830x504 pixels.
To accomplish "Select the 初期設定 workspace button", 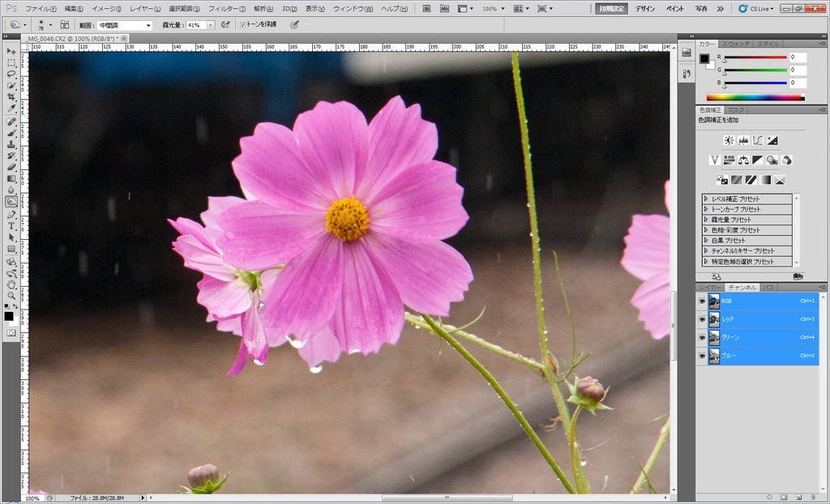I will click(x=611, y=8).
